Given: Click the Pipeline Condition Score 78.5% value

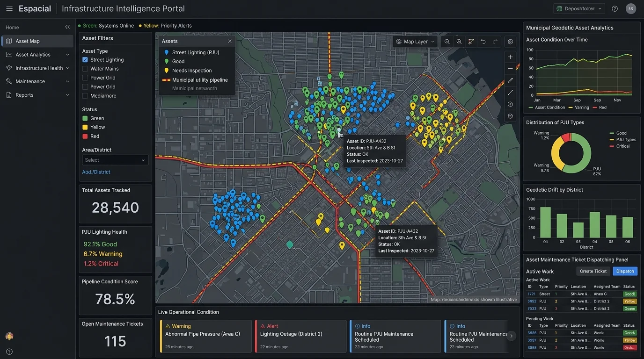Looking at the screenshot, I should click(x=115, y=299).
